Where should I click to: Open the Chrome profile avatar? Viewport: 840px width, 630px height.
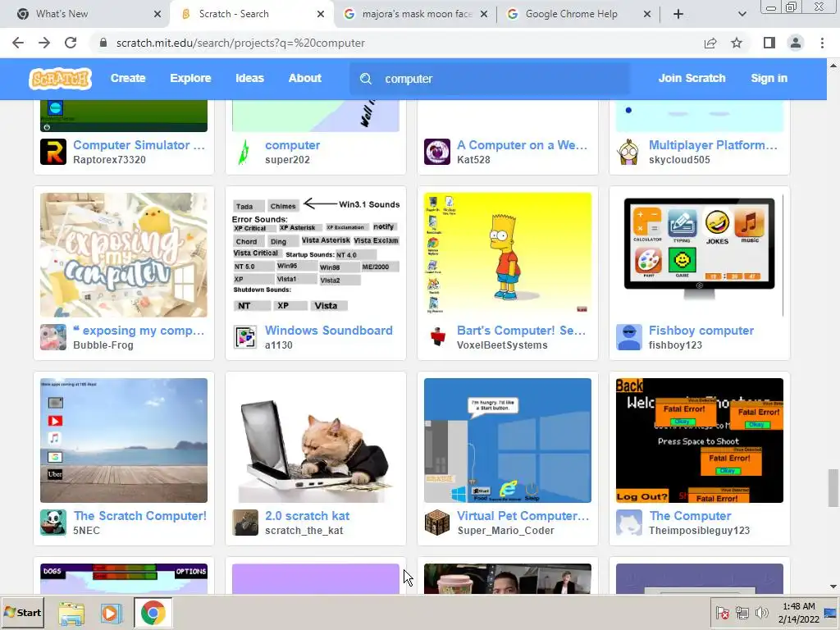[796, 43]
